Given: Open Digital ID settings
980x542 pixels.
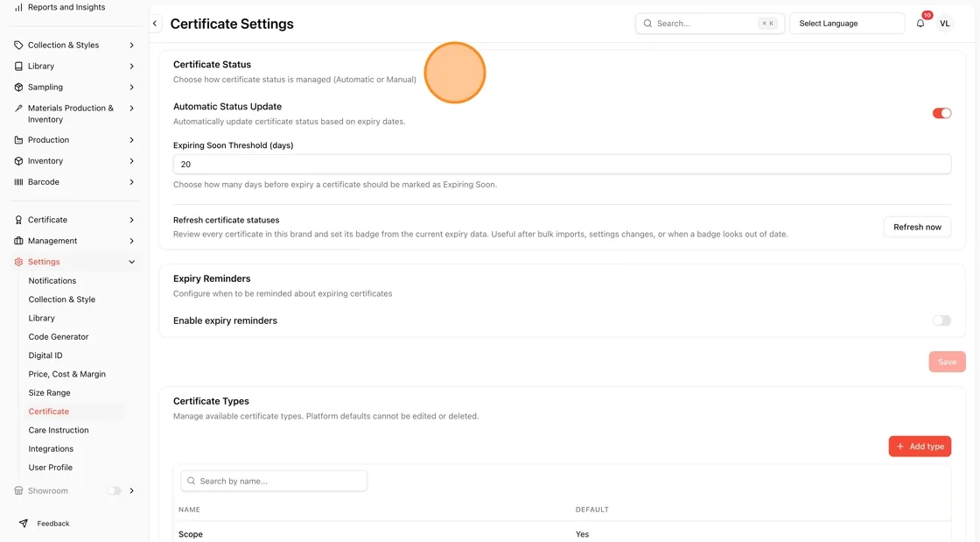Looking at the screenshot, I should pos(45,355).
